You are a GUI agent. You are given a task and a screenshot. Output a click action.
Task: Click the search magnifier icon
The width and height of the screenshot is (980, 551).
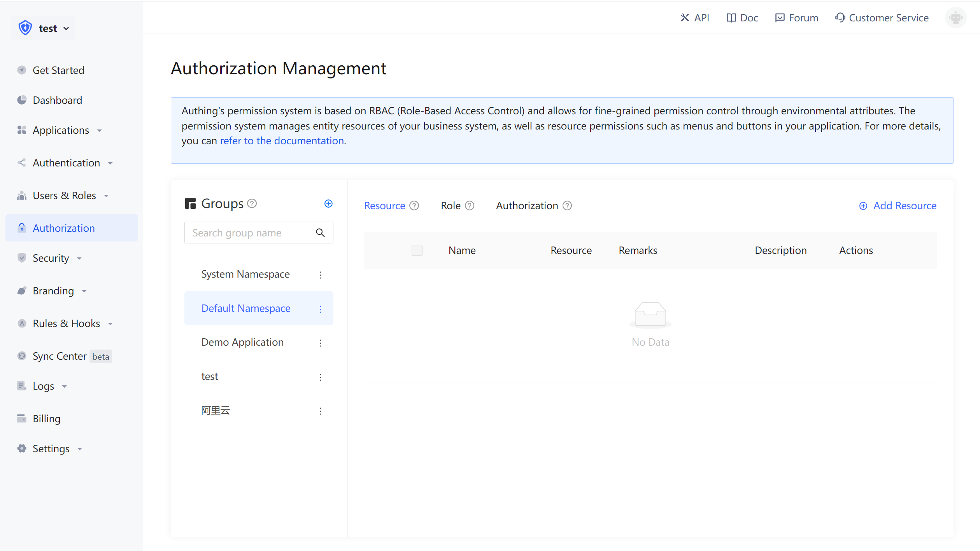point(320,233)
